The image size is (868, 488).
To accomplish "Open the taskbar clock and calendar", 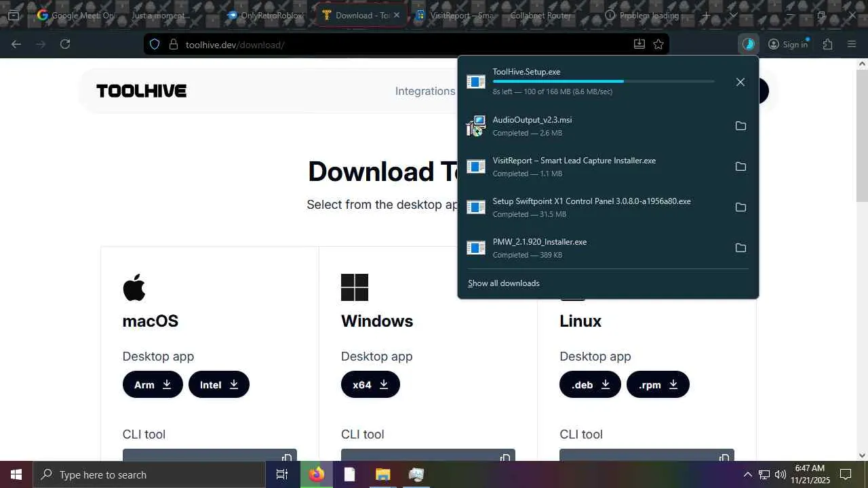I will click(x=810, y=474).
